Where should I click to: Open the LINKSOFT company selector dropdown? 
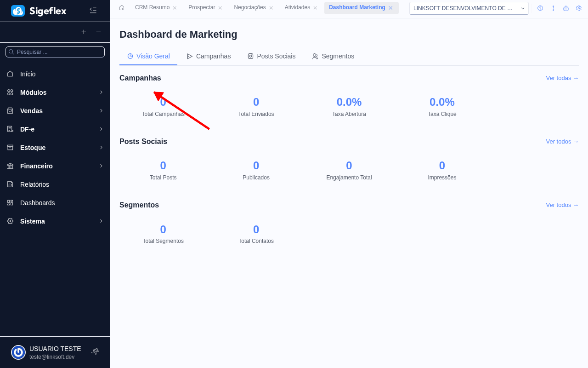coord(469,8)
